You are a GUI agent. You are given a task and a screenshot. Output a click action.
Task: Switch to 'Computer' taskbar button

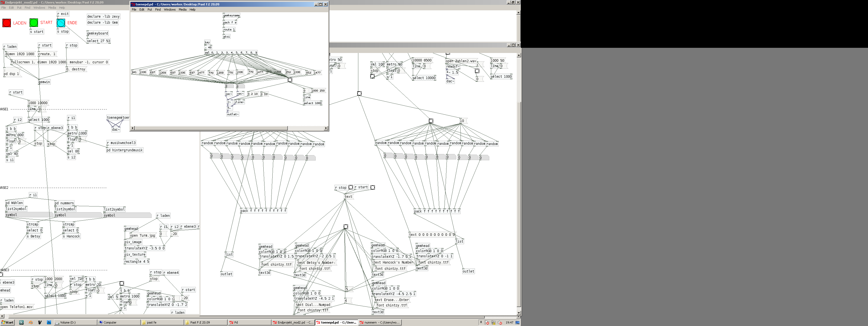[x=119, y=322]
